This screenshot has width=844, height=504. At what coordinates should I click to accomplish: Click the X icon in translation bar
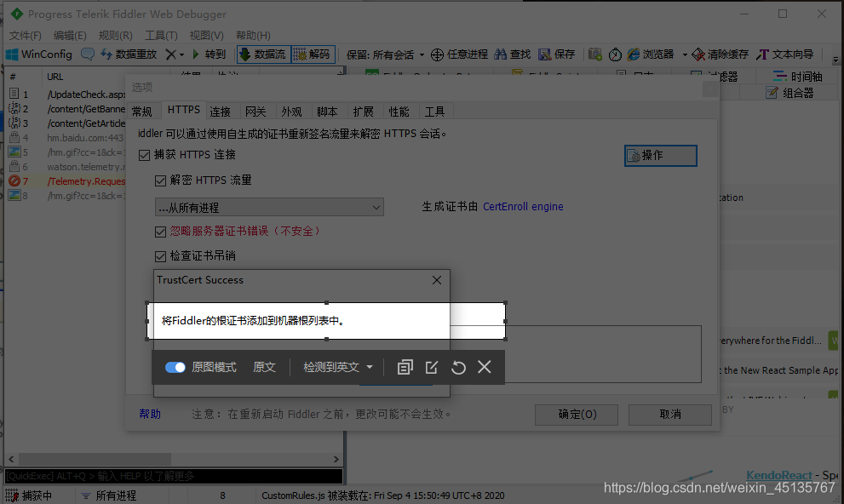[485, 367]
